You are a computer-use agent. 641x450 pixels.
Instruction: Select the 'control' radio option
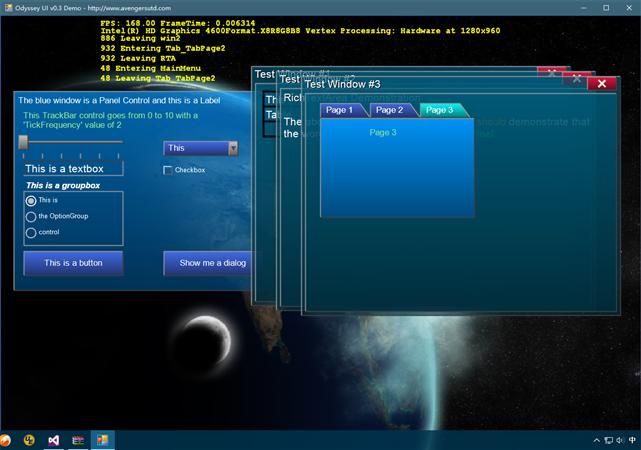pos(31,233)
